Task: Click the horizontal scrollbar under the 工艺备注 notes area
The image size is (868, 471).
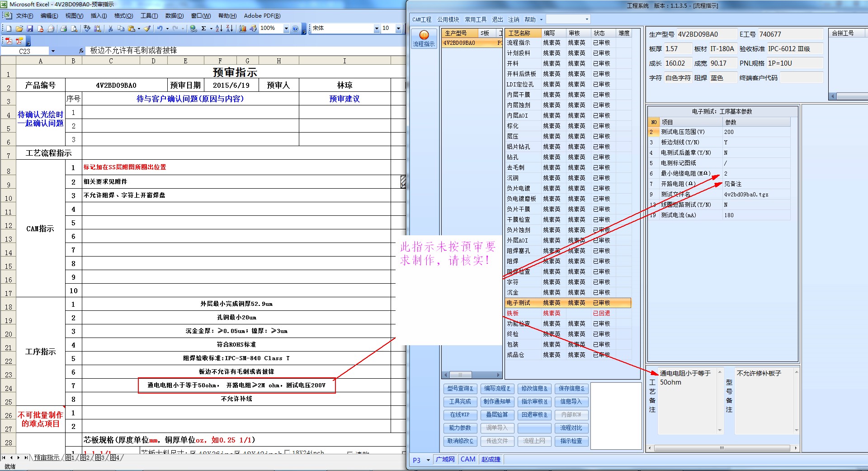Action: tap(722, 448)
